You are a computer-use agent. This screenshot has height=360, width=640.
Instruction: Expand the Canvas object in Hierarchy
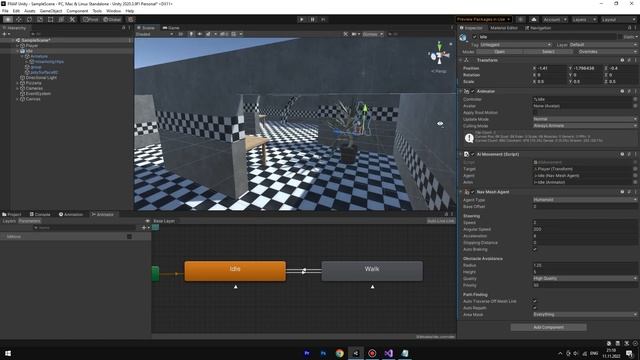pyautogui.click(x=18, y=99)
